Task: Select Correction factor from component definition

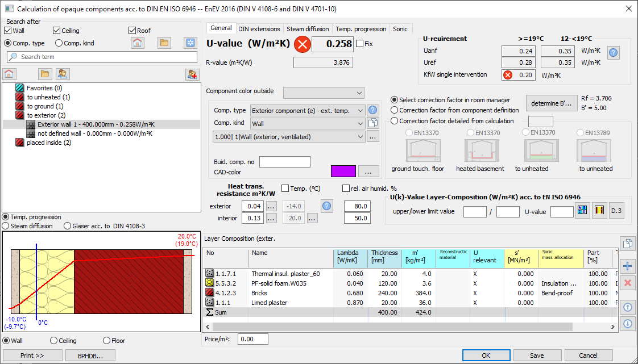Action: click(394, 110)
